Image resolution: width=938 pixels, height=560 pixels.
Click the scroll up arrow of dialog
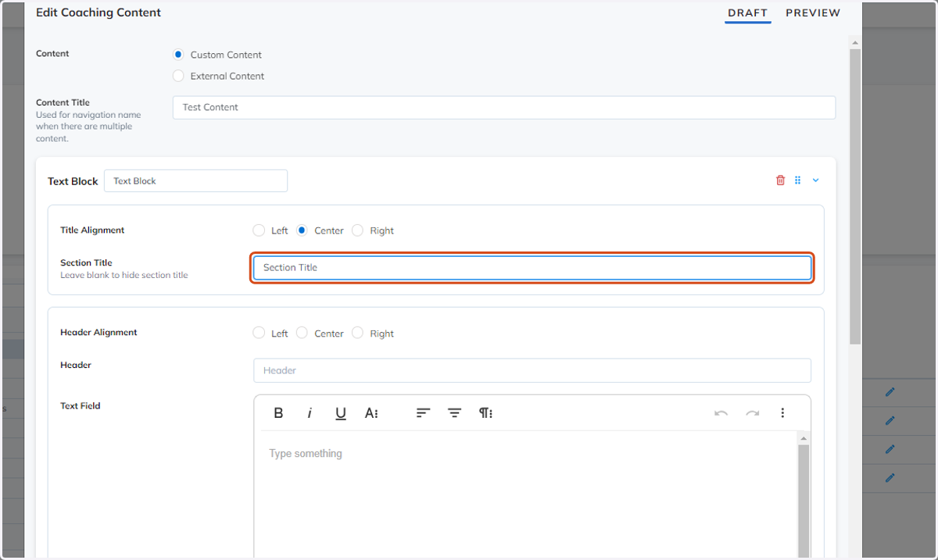[855, 42]
